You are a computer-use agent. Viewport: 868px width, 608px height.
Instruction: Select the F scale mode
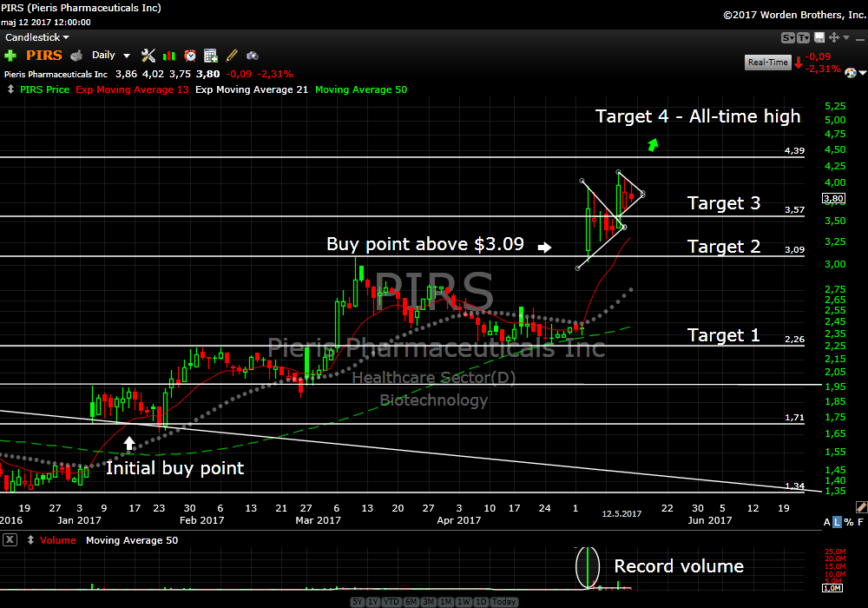point(860,522)
